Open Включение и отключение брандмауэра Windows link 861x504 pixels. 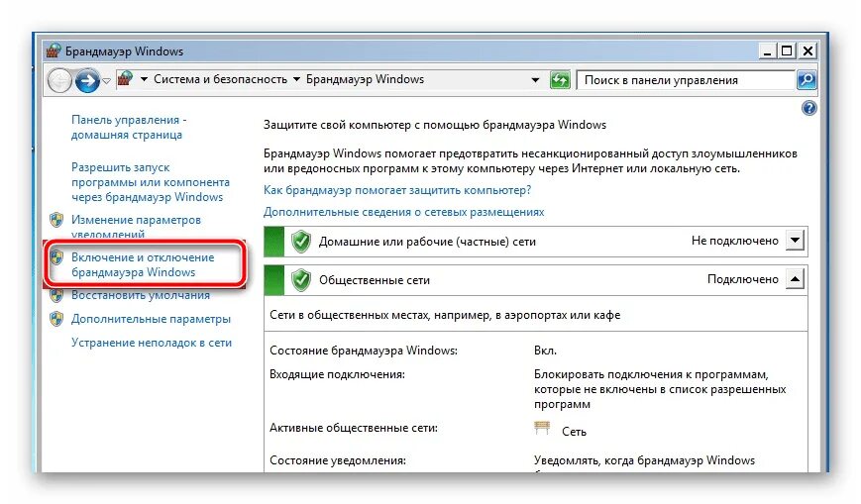coord(143,264)
